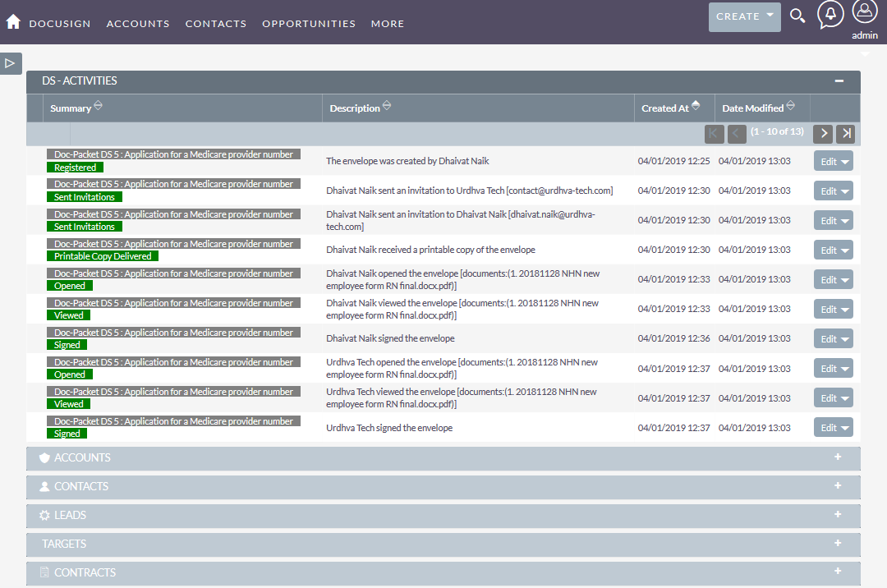Go to first page of activities
Image resolution: width=887 pixels, height=588 pixels.
coord(714,133)
